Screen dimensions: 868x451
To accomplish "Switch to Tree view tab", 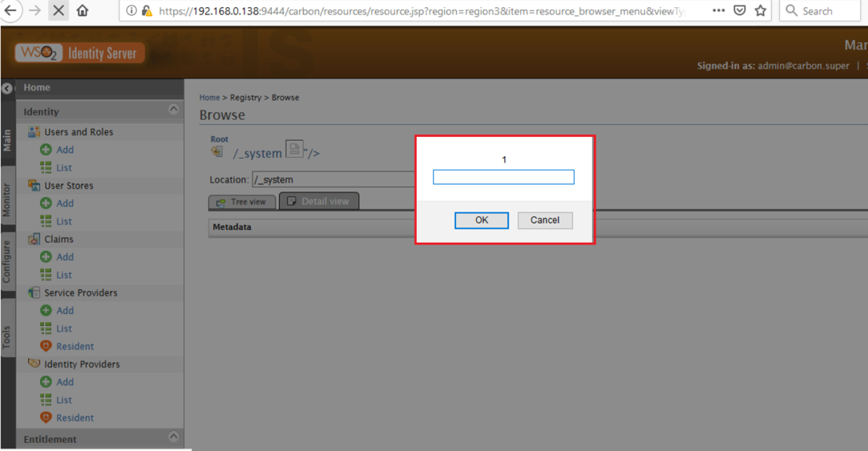I will coord(242,202).
